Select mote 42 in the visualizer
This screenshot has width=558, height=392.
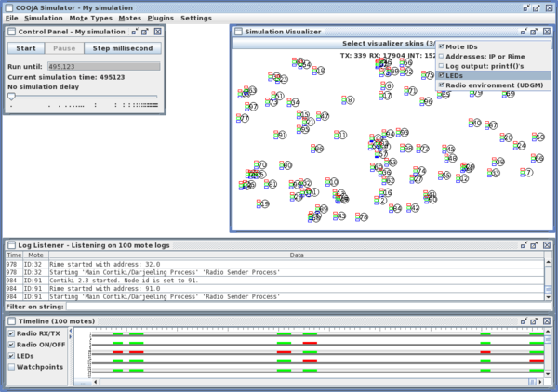tap(415, 208)
